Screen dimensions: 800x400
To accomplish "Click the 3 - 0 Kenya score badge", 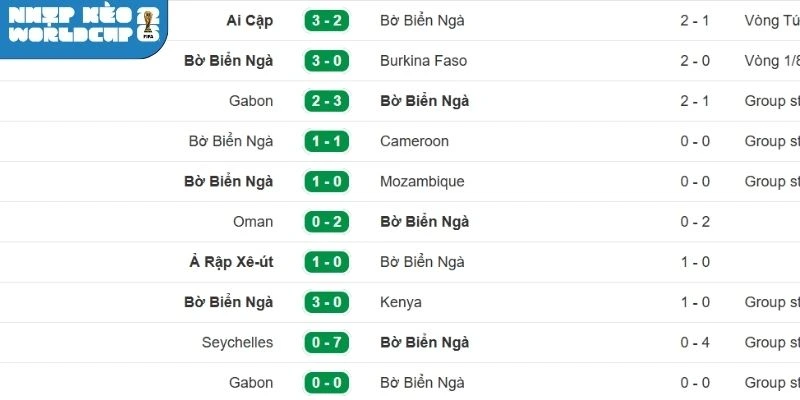I will 326,302.
